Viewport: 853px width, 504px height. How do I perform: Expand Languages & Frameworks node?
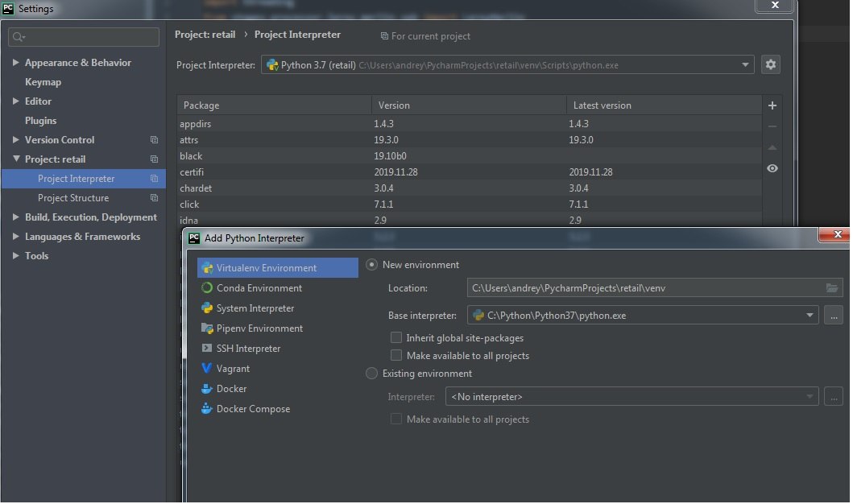16,237
